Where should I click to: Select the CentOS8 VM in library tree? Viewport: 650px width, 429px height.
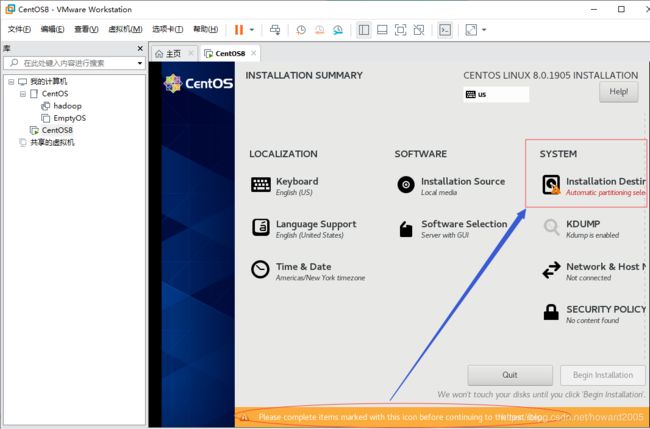tap(57, 130)
